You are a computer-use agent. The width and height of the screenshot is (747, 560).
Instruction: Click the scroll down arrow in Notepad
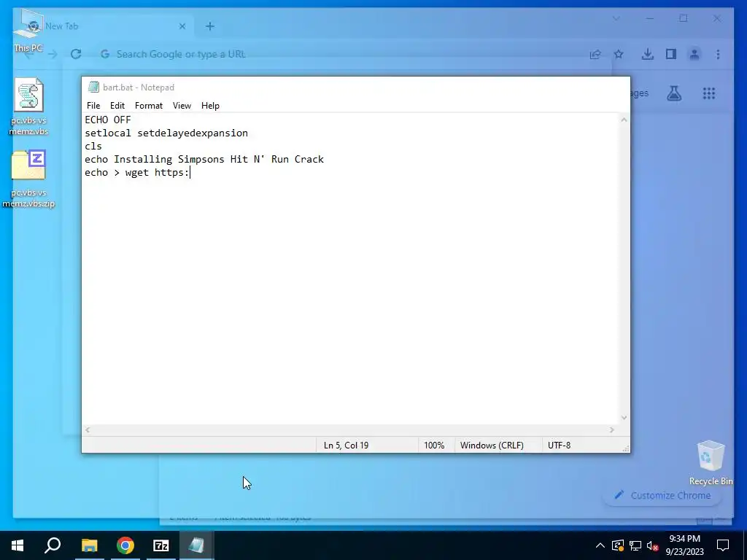(624, 418)
